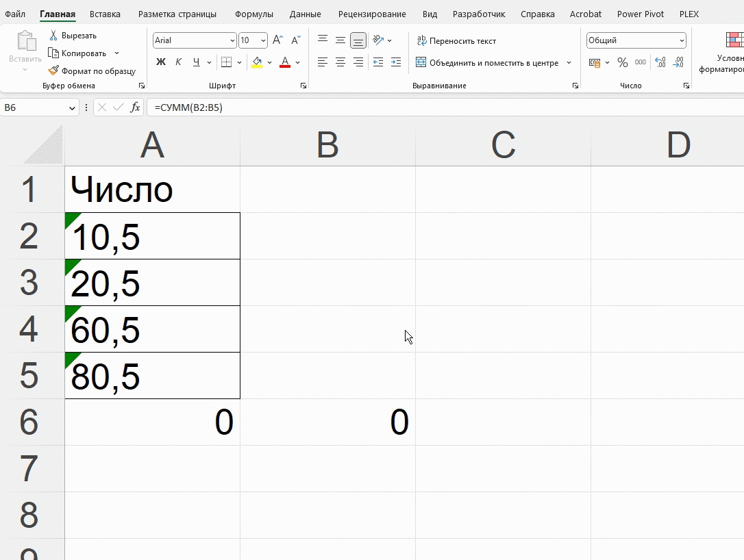Open the Arial font name dropdown
Viewport: 744px width, 560px height.
click(232, 41)
